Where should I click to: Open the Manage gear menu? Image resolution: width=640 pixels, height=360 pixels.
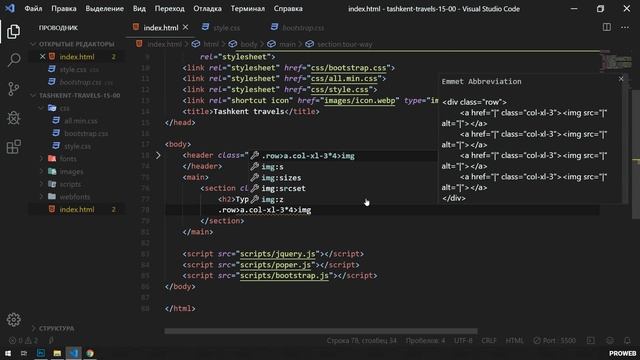(13, 320)
